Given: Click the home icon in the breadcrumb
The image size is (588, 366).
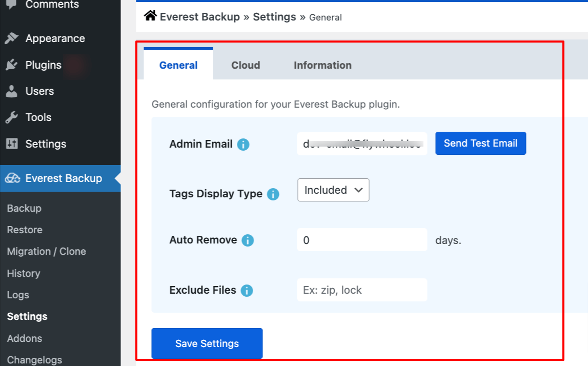Looking at the screenshot, I should [x=149, y=16].
